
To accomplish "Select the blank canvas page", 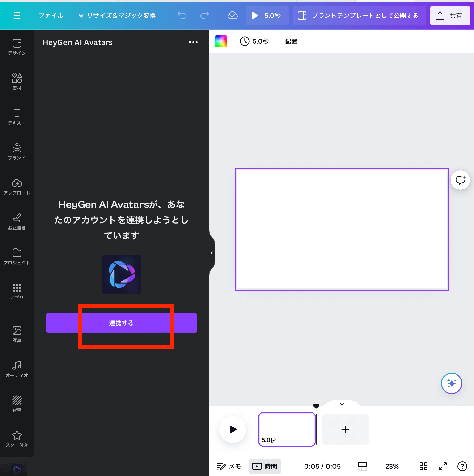I will pyautogui.click(x=341, y=229).
